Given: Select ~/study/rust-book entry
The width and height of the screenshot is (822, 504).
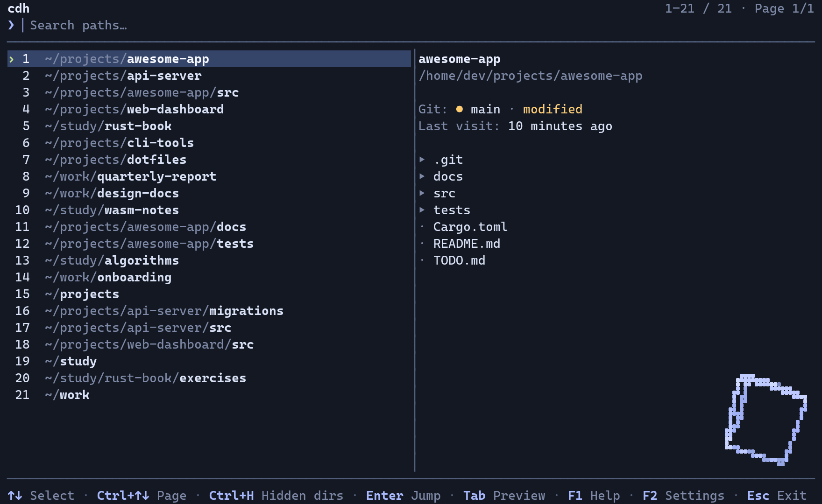Looking at the screenshot, I should tap(209, 126).
